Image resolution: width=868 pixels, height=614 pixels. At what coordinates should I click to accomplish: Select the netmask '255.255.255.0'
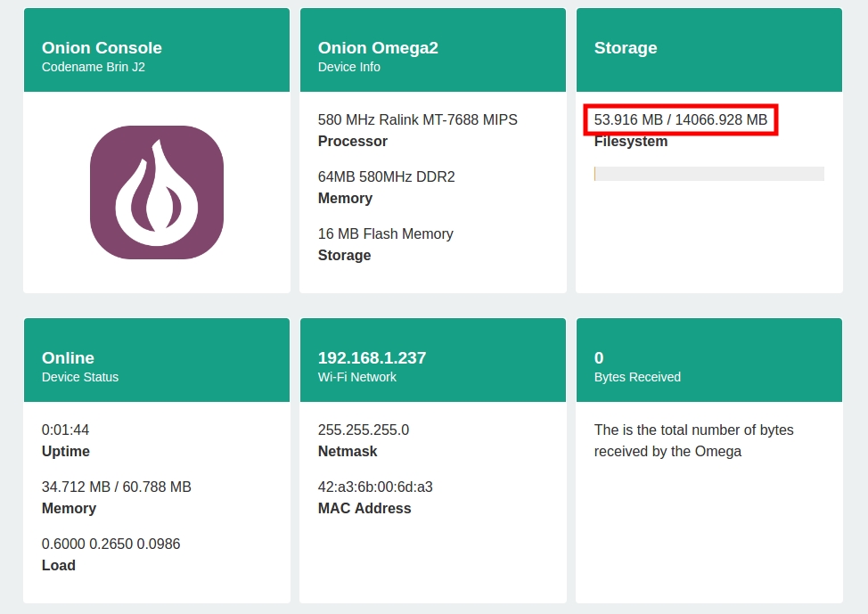(x=364, y=430)
